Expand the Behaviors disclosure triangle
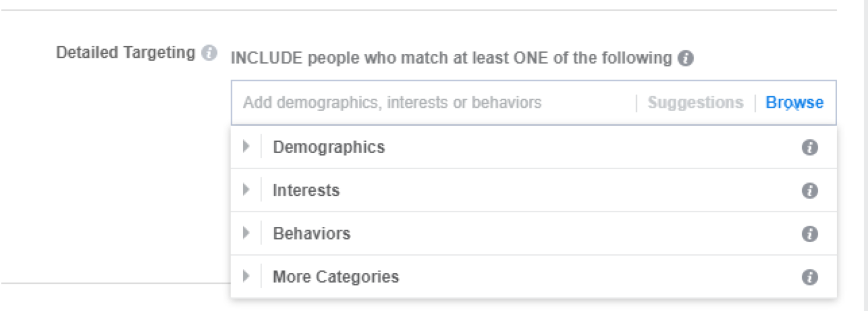The image size is (868, 311). pyautogui.click(x=246, y=233)
